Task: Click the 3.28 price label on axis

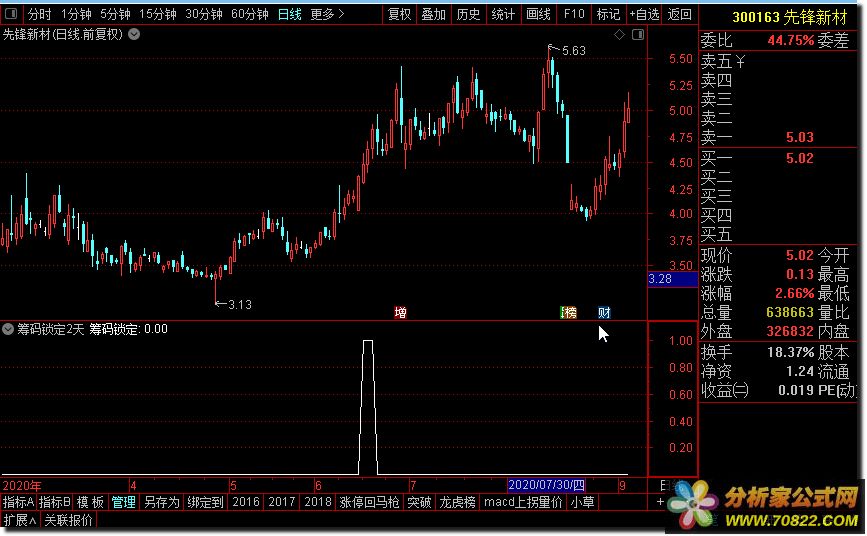Action: tap(672, 279)
